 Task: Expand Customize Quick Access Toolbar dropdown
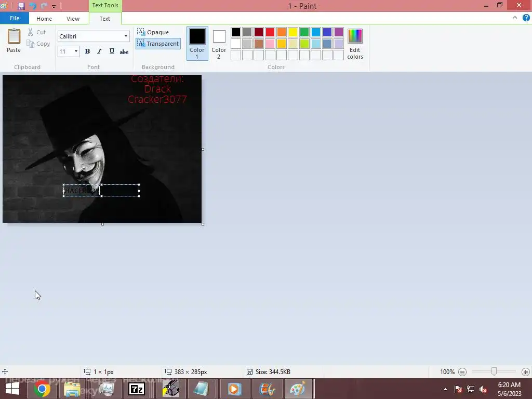point(54,6)
